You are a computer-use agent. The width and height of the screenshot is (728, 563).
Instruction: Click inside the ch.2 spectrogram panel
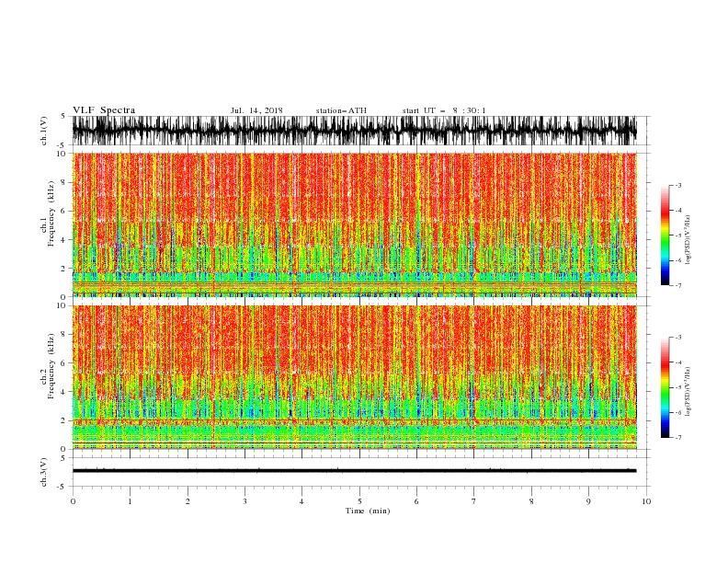(354, 377)
